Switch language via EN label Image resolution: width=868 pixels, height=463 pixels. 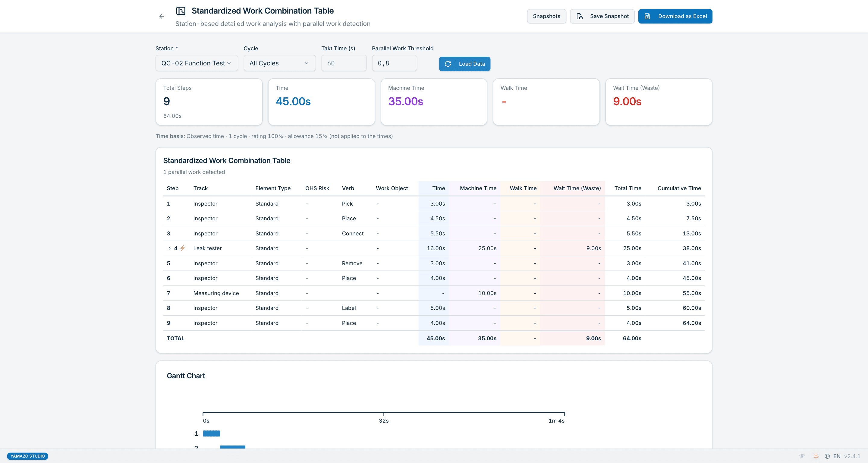(837, 456)
